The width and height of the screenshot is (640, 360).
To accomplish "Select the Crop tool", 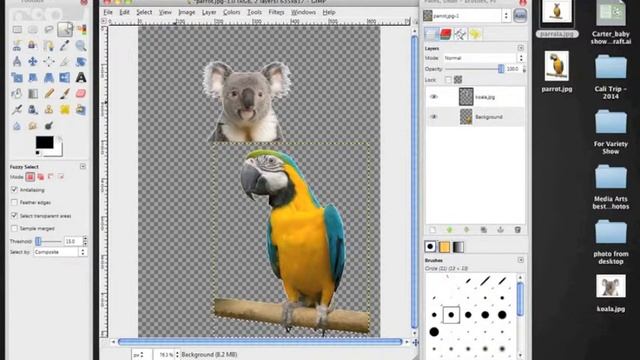I will (65, 61).
